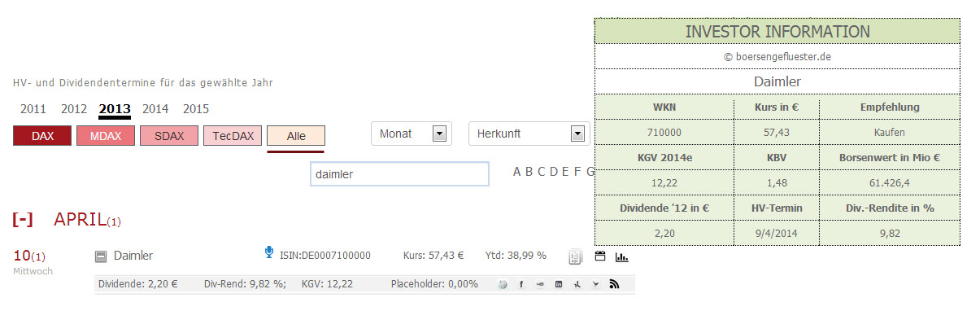
Task: Click the YouTube icon in social row
Action: click(x=540, y=284)
